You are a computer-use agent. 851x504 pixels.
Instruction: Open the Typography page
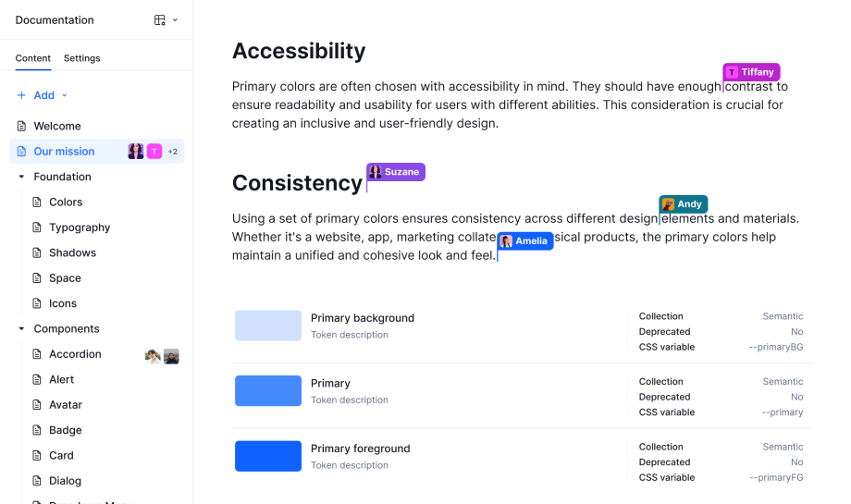(80, 227)
